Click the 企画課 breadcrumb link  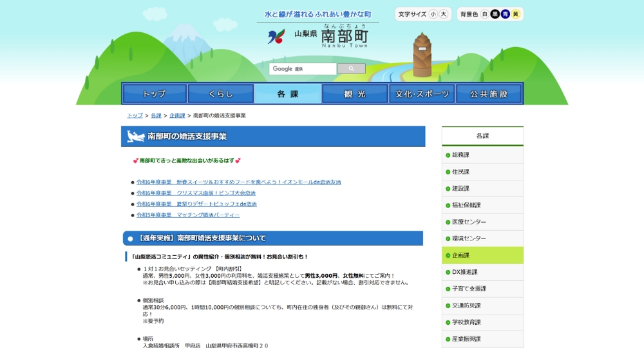pyautogui.click(x=177, y=115)
